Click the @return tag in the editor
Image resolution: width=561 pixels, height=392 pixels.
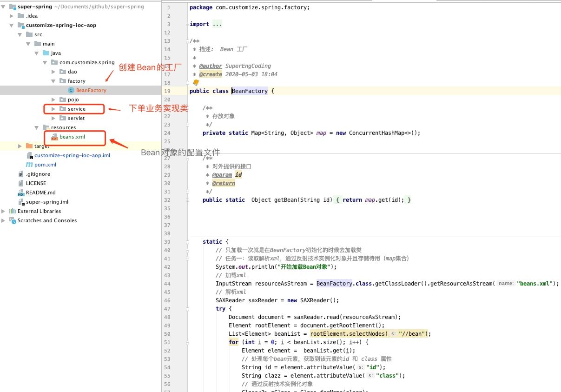[x=224, y=183]
